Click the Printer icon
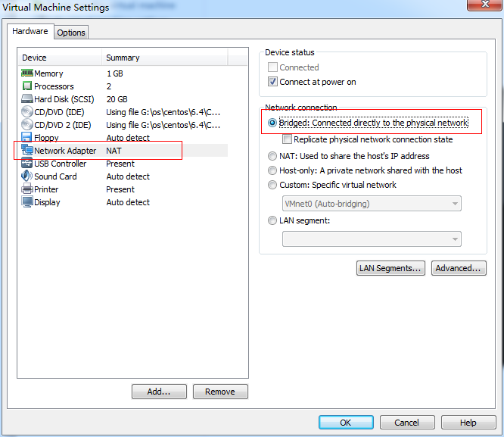Viewport: 504px width, 437px height. tap(27, 189)
